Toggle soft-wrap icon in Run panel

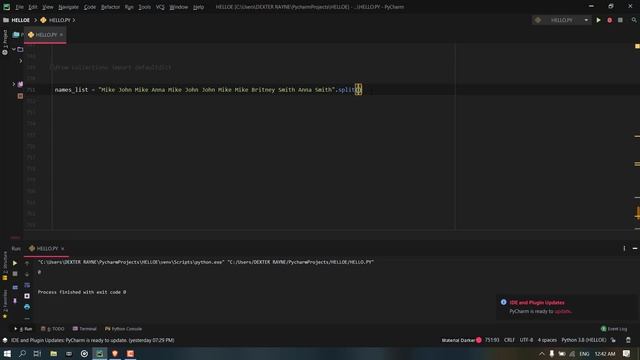[x=27, y=285]
